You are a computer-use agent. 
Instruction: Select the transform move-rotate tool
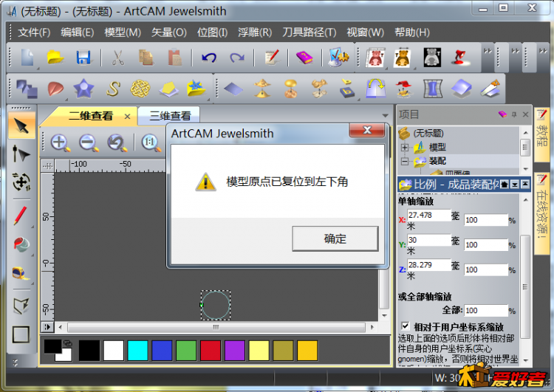tap(21, 182)
